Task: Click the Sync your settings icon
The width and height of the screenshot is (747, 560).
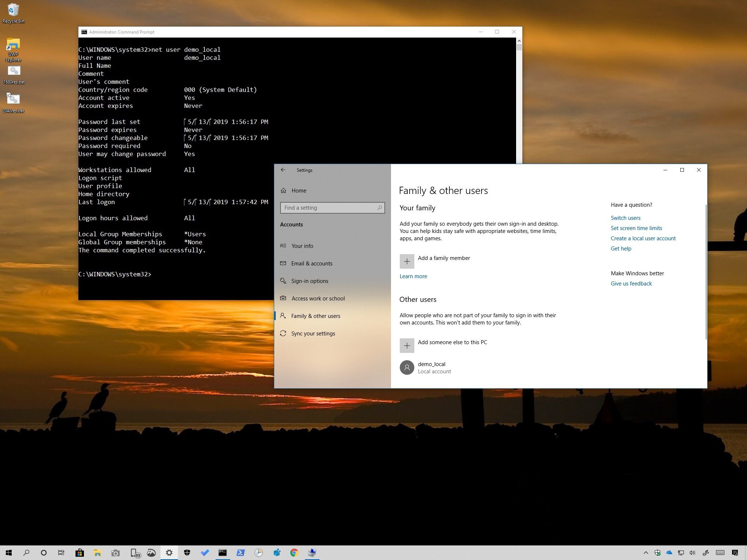Action: tap(284, 334)
